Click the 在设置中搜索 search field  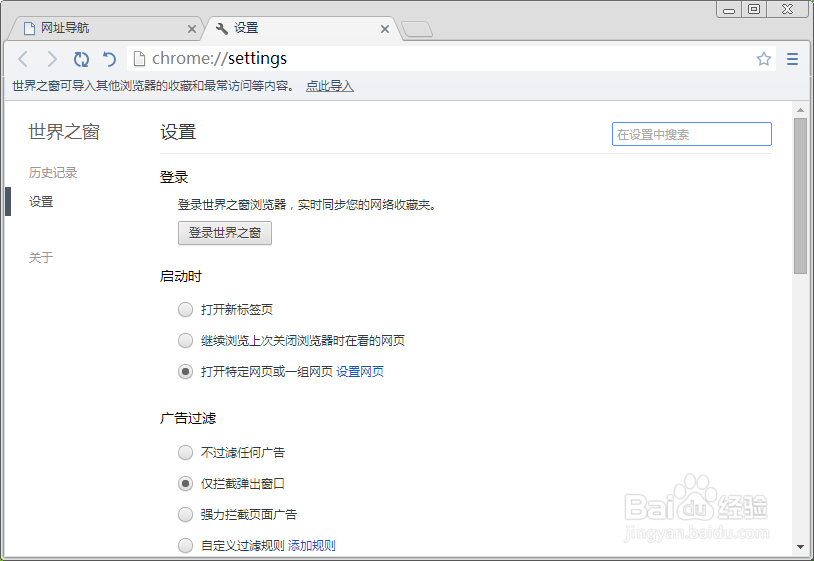point(691,134)
